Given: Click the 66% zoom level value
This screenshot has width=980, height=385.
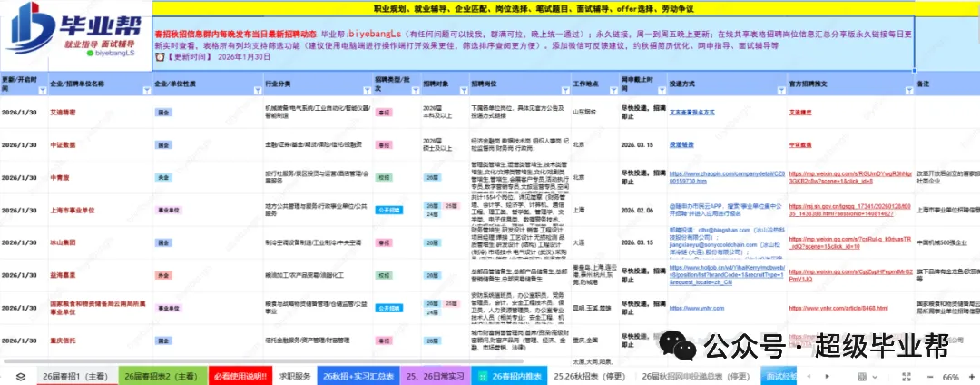Looking at the screenshot, I should pyautogui.click(x=951, y=377).
